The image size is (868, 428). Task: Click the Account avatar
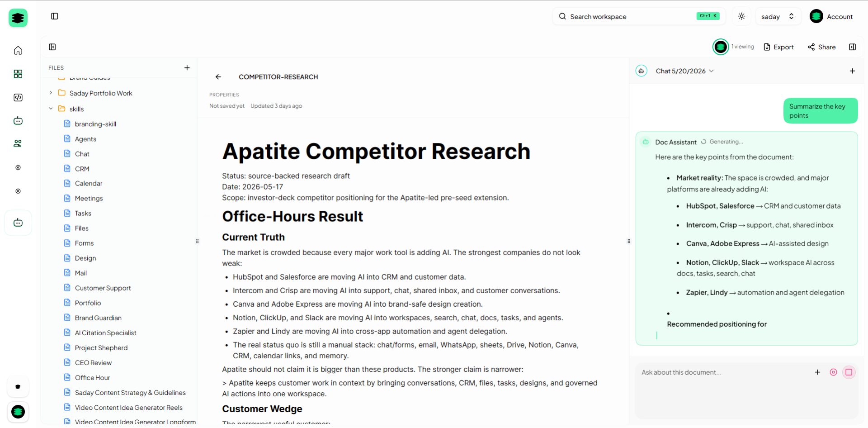click(x=816, y=16)
